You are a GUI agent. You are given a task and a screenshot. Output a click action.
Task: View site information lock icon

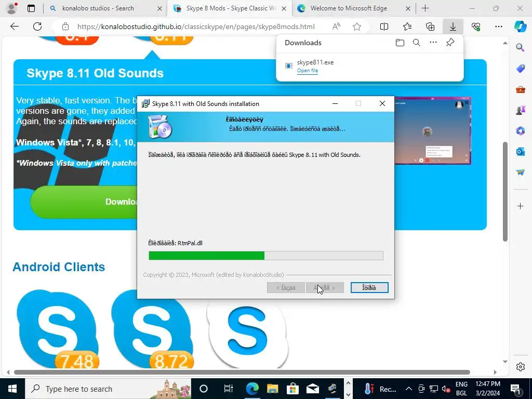65,26
